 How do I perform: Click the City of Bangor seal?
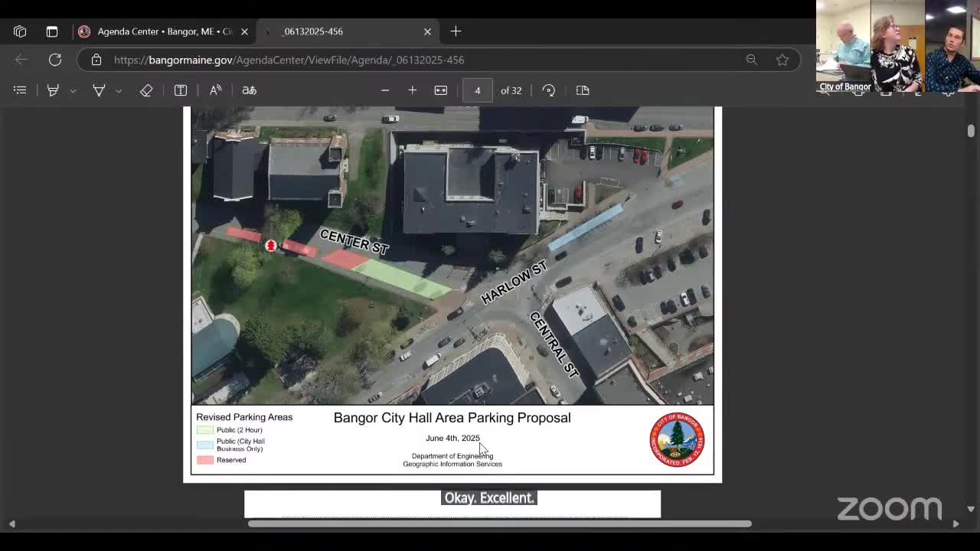(678, 439)
